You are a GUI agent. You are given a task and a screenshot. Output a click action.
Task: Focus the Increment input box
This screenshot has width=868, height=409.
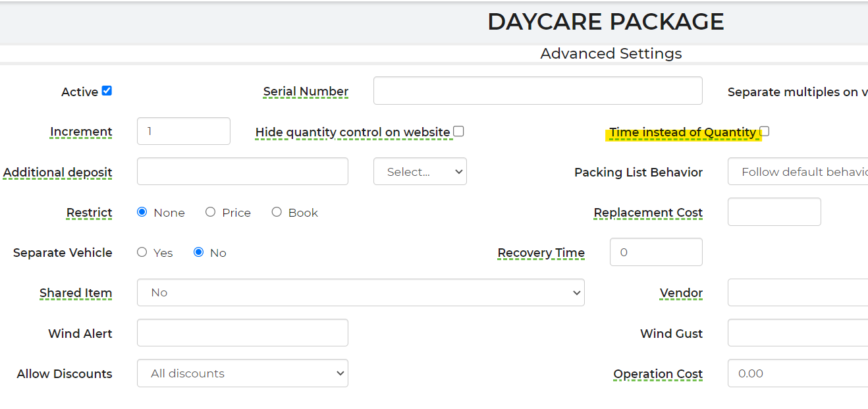click(x=183, y=131)
